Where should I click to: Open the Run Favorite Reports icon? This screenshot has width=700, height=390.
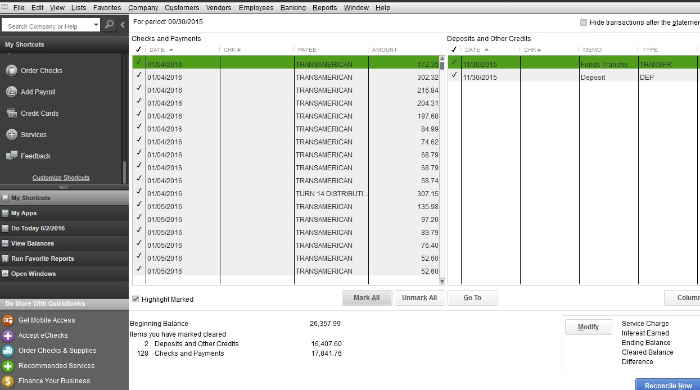pyautogui.click(x=5, y=258)
